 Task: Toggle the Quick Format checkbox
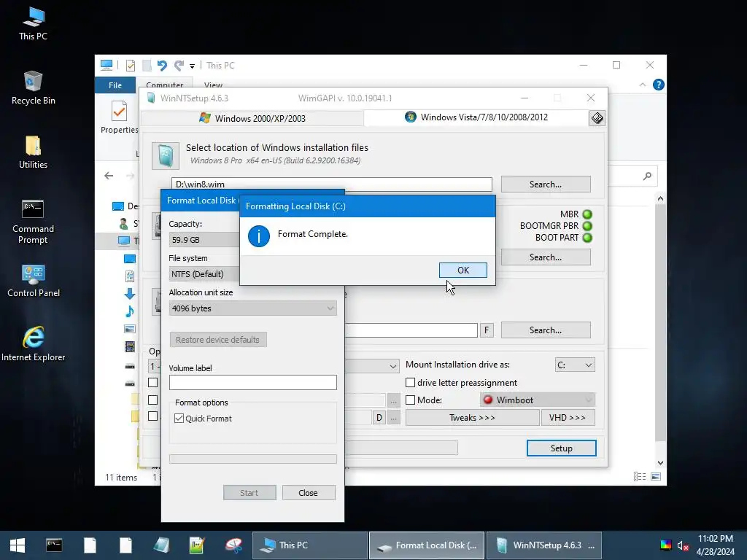point(179,418)
